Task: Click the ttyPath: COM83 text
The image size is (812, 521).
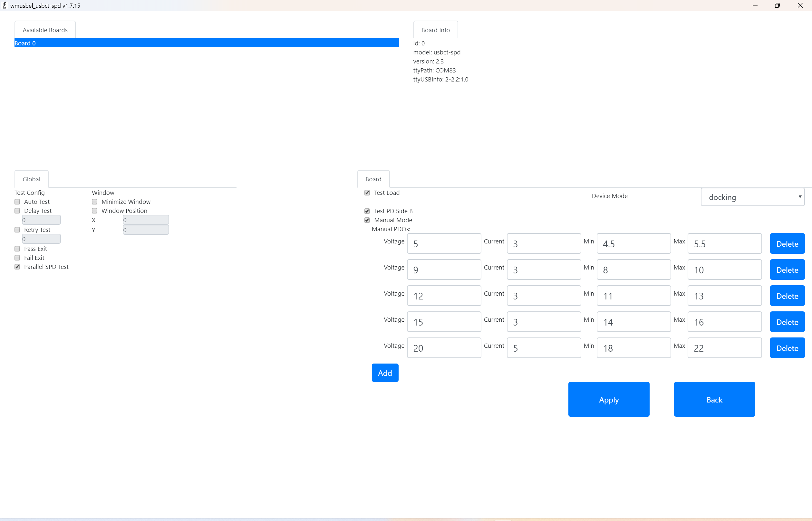Action: click(x=434, y=71)
